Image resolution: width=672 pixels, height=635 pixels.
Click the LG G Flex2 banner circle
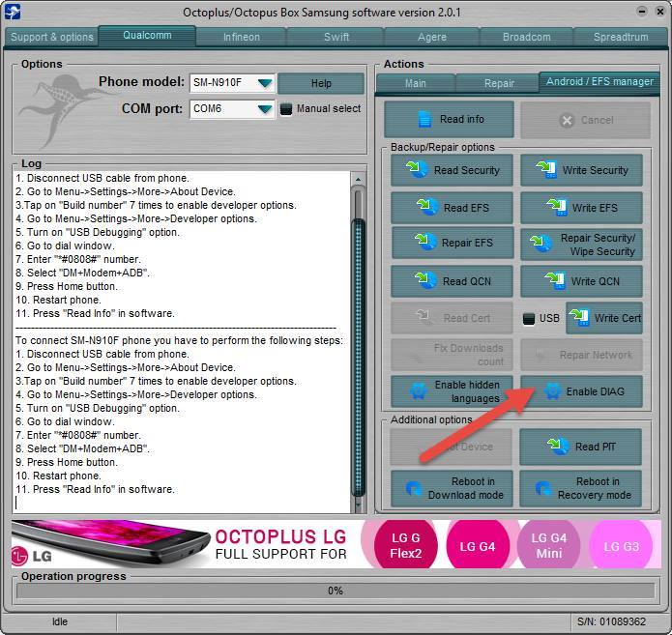coord(405,545)
